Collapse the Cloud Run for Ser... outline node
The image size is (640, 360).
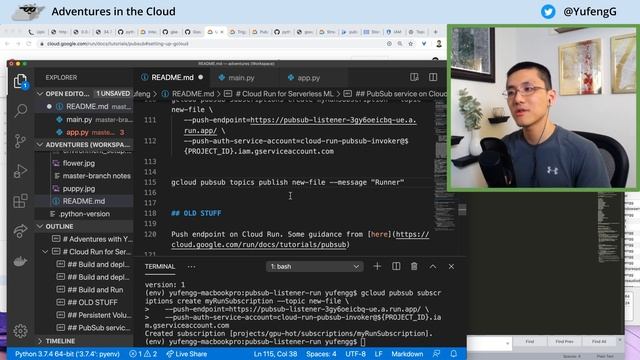[x=45, y=252]
